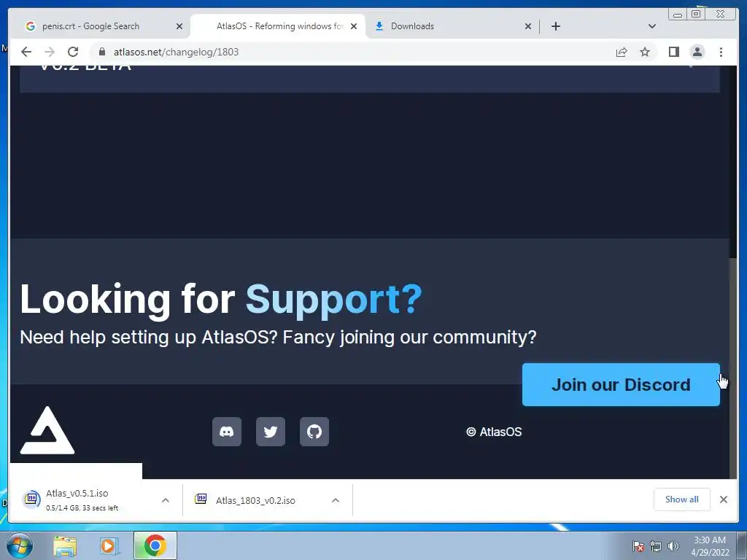Bookmark this tab with the star
The image size is (747, 560).
tap(645, 52)
